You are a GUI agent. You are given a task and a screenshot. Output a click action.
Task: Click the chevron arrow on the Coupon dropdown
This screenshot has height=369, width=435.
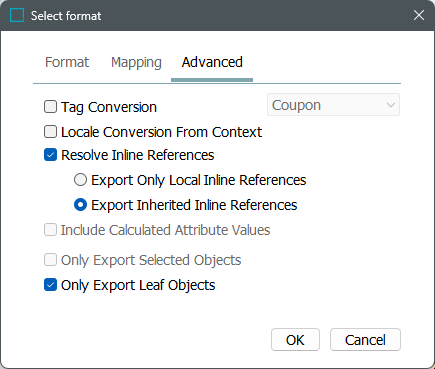tap(391, 105)
